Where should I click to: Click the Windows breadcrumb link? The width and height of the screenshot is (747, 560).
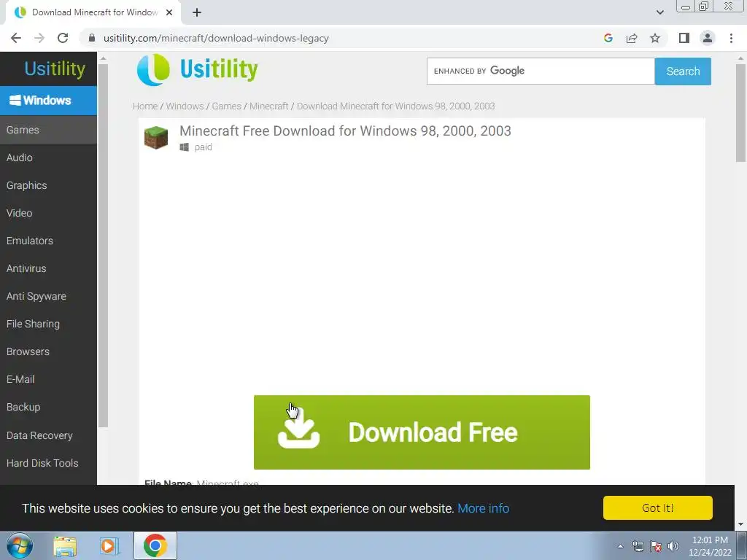coord(185,106)
